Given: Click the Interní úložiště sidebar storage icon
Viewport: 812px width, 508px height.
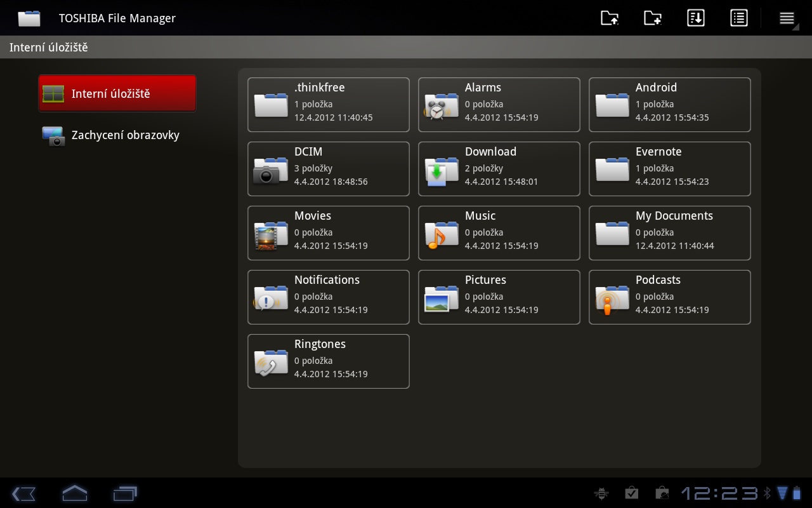Looking at the screenshot, I should 53,94.
